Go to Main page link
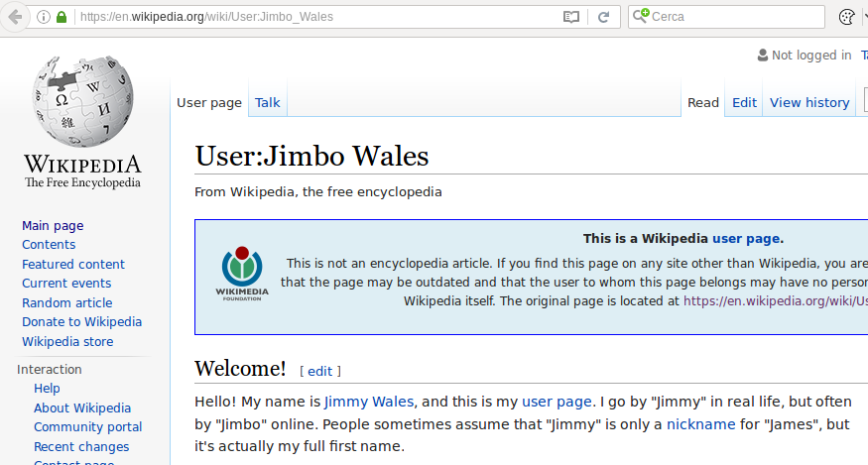 click(x=53, y=225)
